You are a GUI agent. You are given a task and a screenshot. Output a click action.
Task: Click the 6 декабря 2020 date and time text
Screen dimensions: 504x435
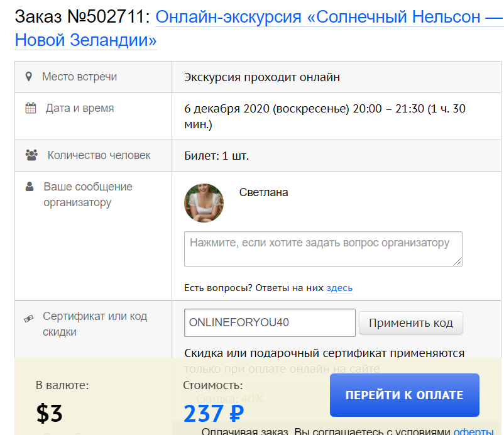click(x=325, y=116)
